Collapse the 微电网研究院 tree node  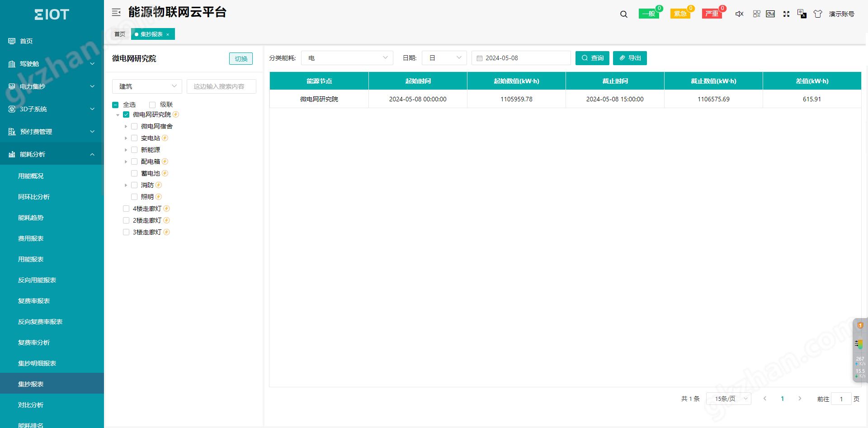[118, 115]
